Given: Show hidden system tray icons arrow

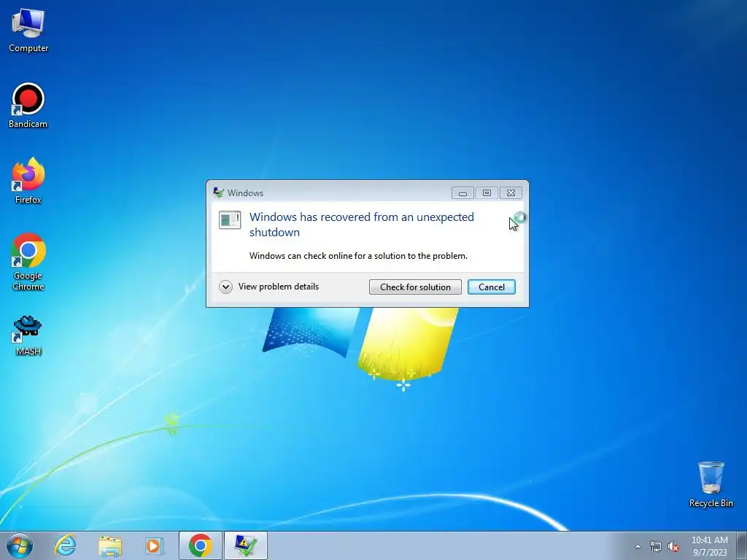Looking at the screenshot, I should (638, 547).
